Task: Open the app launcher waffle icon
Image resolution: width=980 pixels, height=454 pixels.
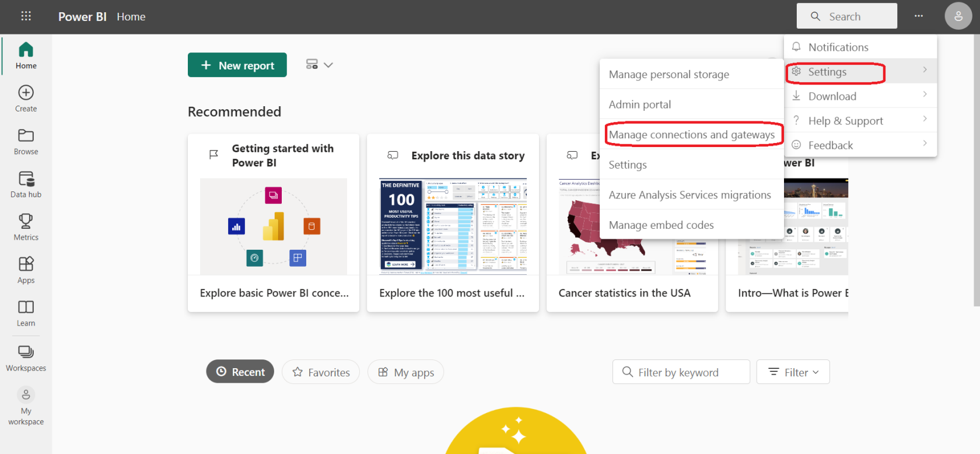Action: pos(26,16)
